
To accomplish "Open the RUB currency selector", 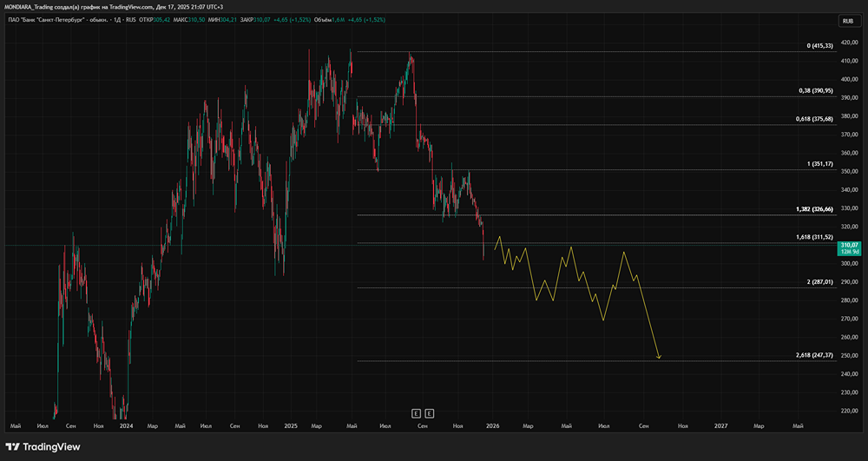I will 847,21.
